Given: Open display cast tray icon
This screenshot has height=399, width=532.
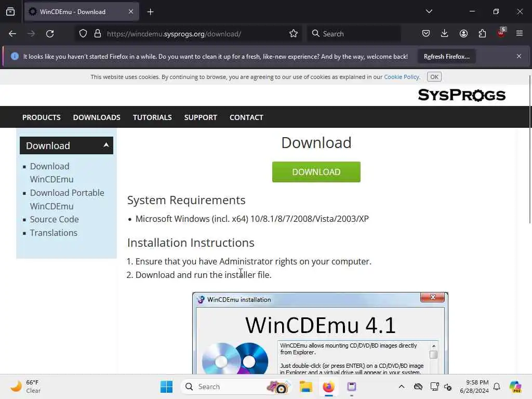Looking at the screenshot, I should 434,387.
